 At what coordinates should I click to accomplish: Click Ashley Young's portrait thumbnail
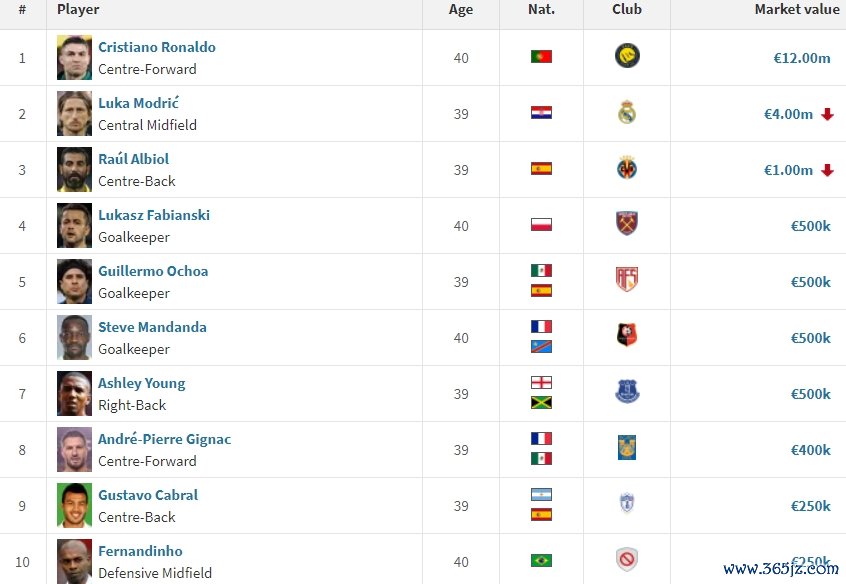[74, 393]
